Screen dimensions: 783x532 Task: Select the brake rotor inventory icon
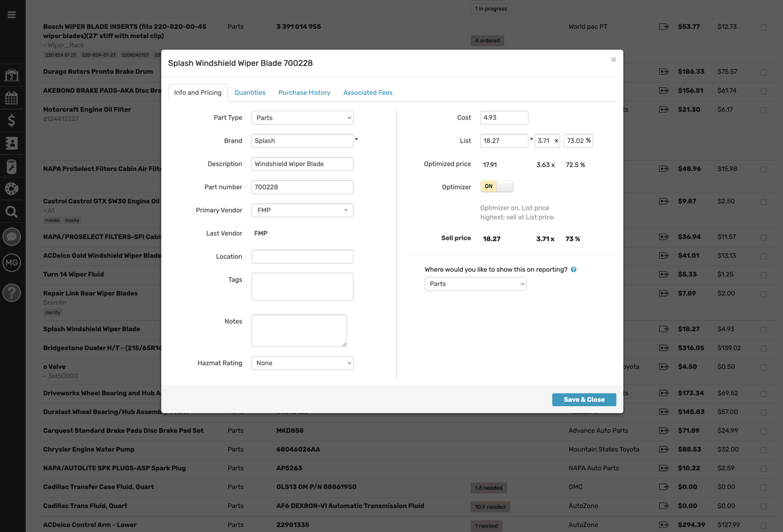point(11,188)
